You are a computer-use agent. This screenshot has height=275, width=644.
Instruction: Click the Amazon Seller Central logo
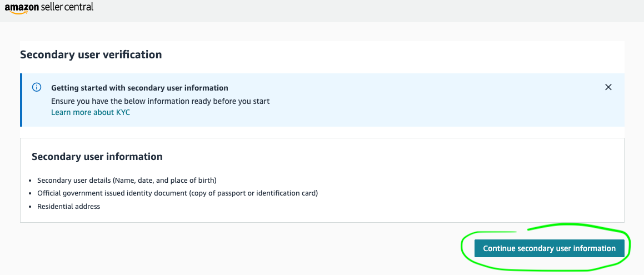point(49,8)
